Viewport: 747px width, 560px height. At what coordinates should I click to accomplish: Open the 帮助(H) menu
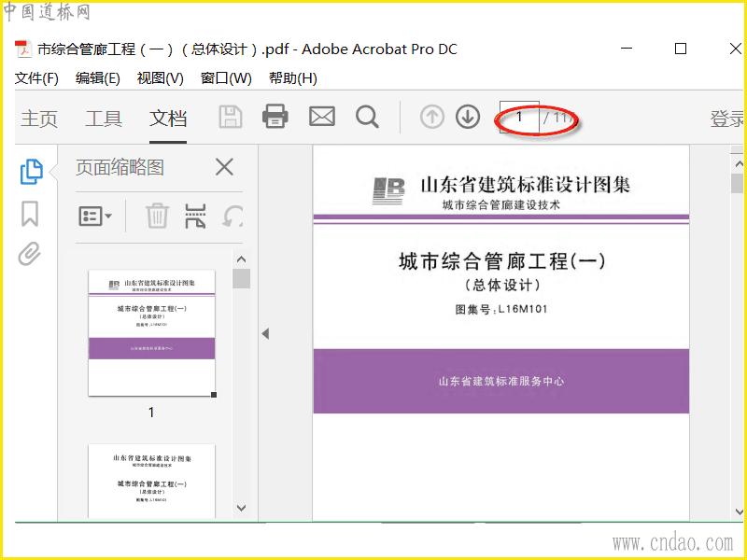pyautogui.click(x=292, y=78)
